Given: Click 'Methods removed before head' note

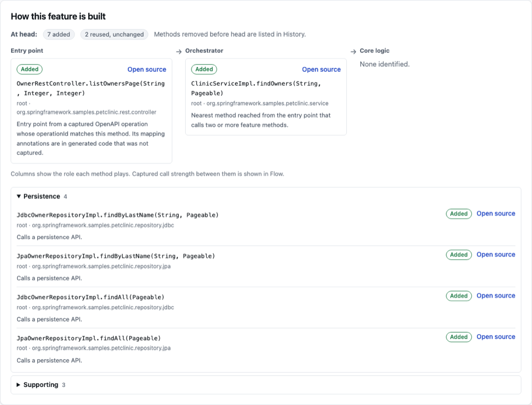Looking at the screenshot, I should tap(230, 34).
